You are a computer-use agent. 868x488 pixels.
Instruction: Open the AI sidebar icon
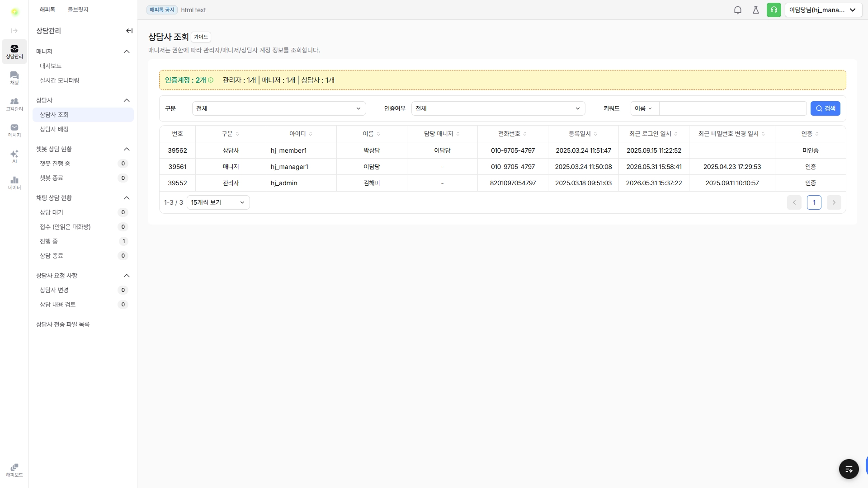[14, 156]
